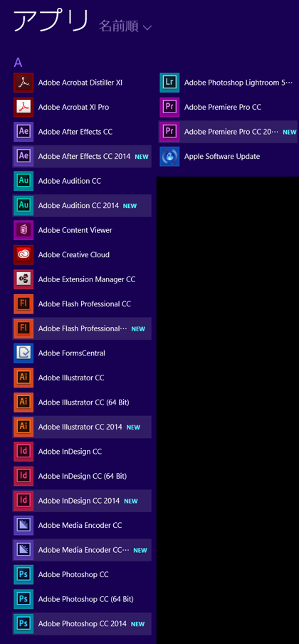Click NEW badge beside Adobe Illustrator CC 2014
This screenshot has height=644, width=299.
134,427
